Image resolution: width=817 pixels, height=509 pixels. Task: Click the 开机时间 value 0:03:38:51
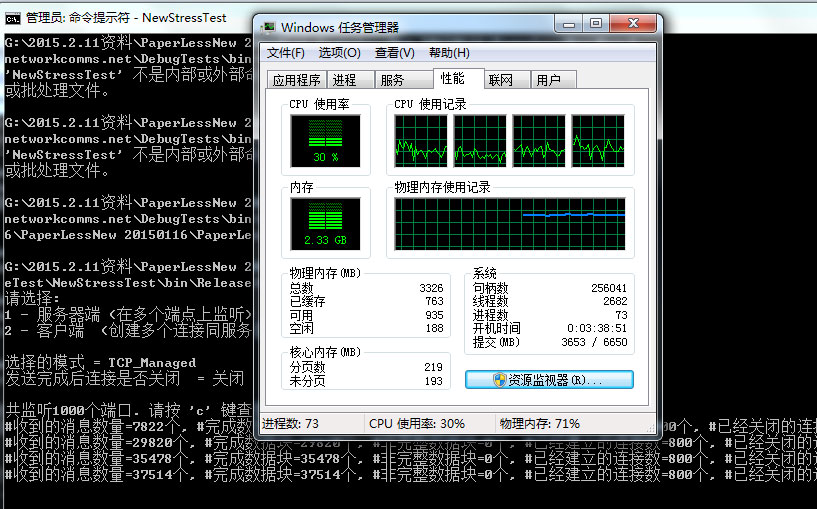[x=597, y=328]
